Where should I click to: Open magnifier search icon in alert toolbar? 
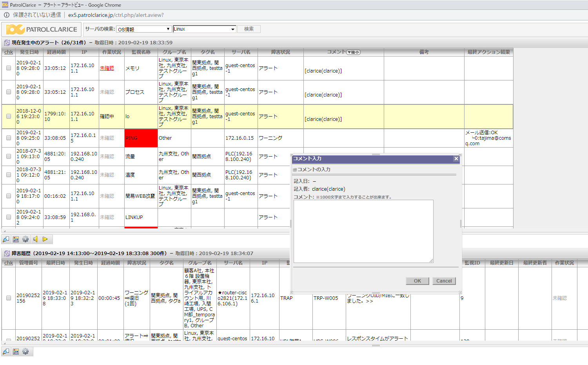pyautogui.click(x=6, y=239)
